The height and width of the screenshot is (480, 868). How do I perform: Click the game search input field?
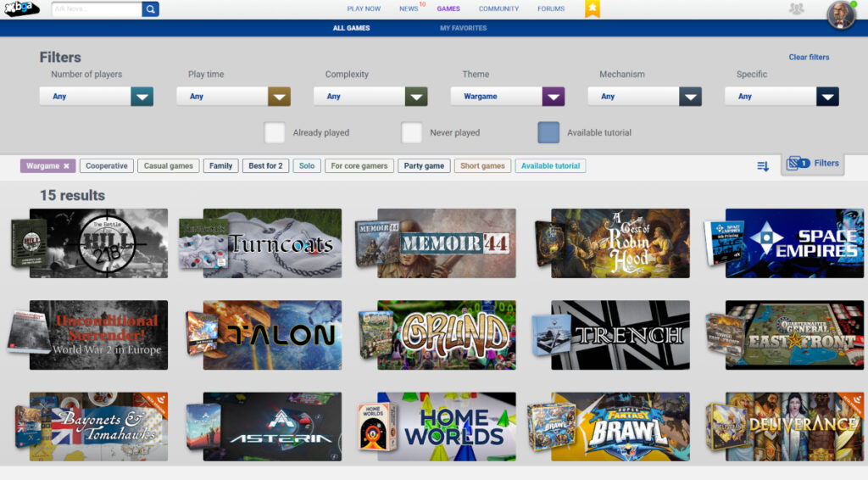tap(96, 9)
